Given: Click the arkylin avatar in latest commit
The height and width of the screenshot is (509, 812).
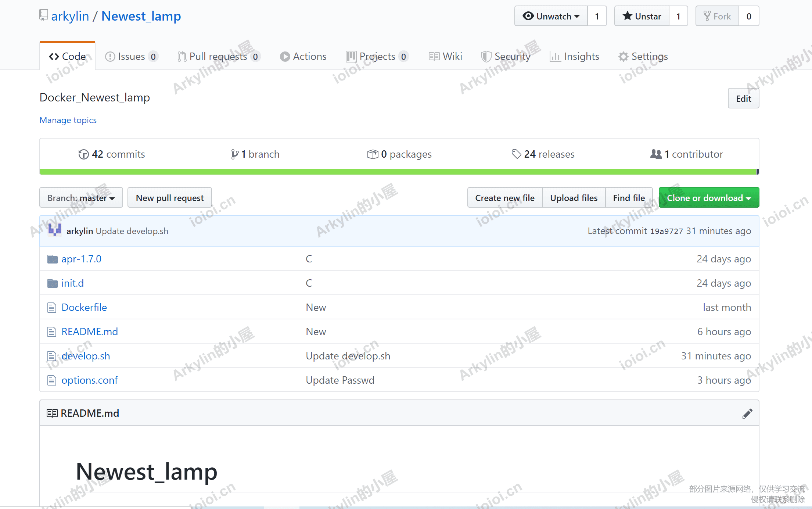Looking at the screenshot, I should click(x=55, y=230).
